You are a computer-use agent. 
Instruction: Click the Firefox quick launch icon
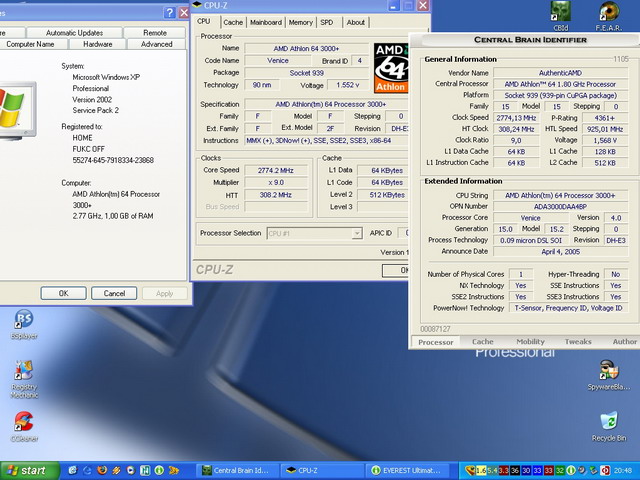[x=100, y=470]
